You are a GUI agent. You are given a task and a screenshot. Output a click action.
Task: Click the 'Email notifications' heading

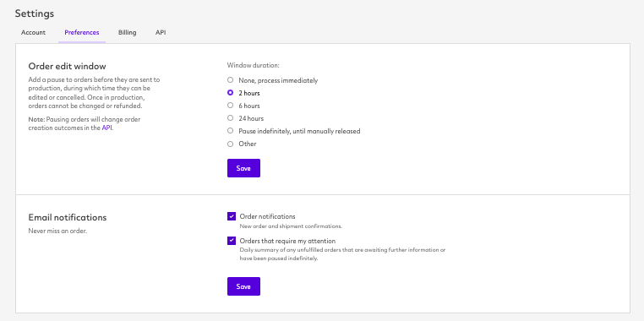coord(68,218)
